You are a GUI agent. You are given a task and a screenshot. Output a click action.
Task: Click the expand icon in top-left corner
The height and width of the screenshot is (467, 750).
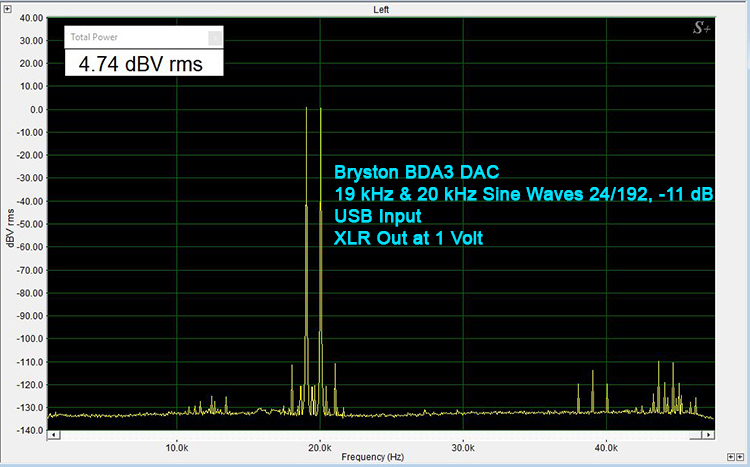click(9, 9)
